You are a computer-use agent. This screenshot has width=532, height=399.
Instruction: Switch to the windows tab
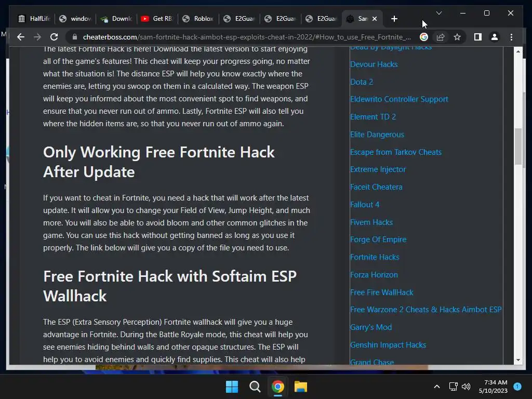click(75, 19)
